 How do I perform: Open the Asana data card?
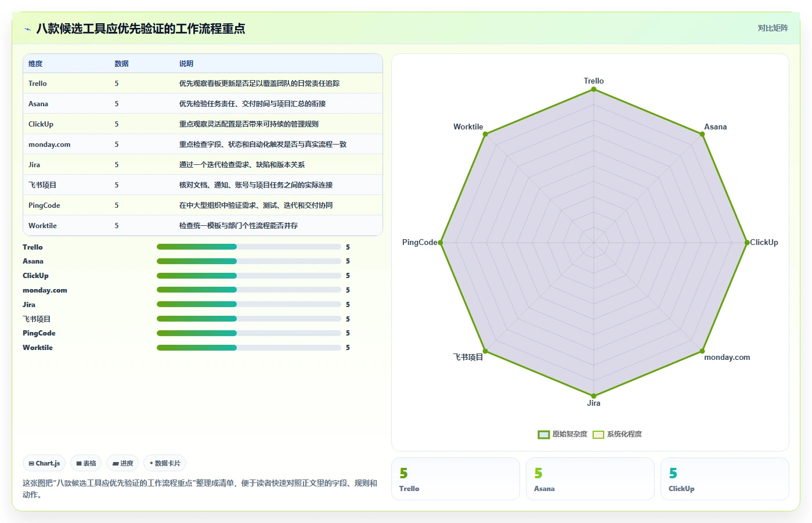pos(590,479)
